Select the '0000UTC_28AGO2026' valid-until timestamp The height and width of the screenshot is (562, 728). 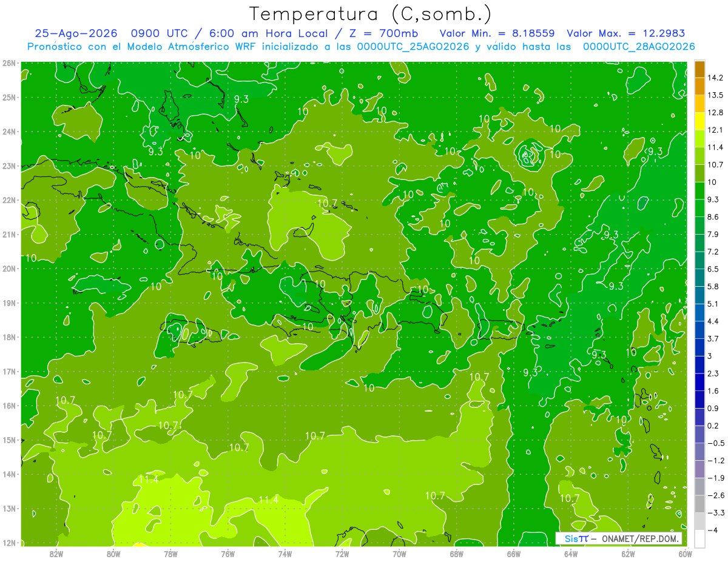tap(638, 47)
